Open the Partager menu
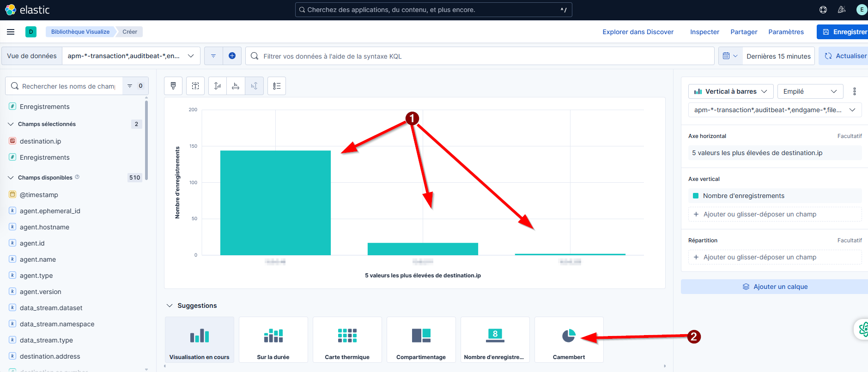 click(x=743, y=32)
